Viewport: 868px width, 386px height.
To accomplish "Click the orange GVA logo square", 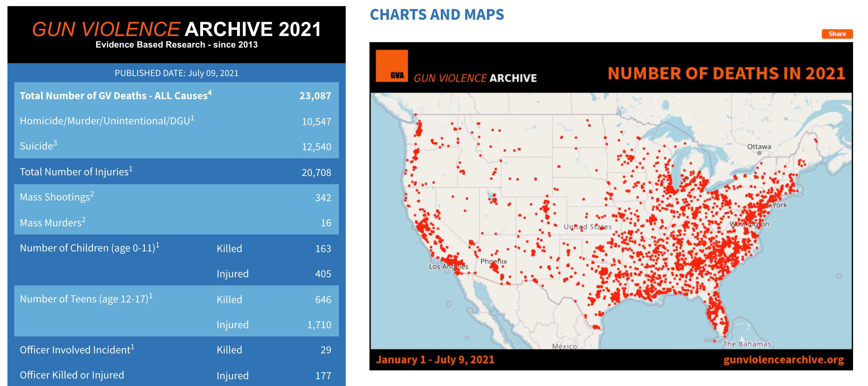I will point(392,66).
